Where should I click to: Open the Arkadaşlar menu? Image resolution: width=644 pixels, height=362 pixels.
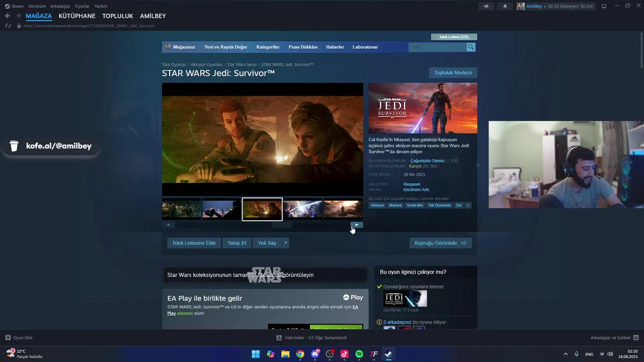60,6
